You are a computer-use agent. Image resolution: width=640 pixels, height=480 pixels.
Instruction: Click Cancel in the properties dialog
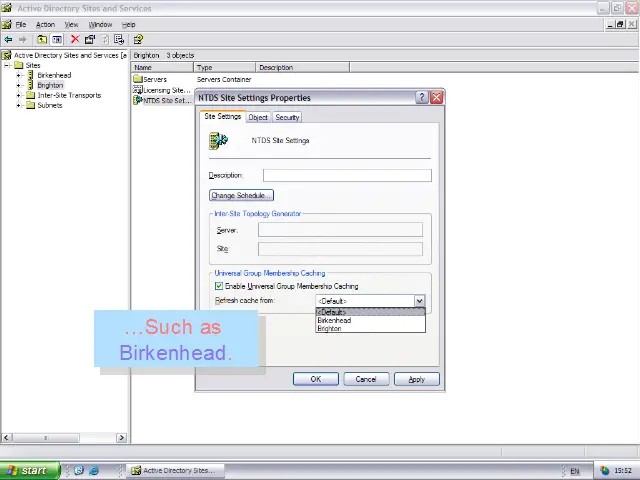click(x=366, y=379)
